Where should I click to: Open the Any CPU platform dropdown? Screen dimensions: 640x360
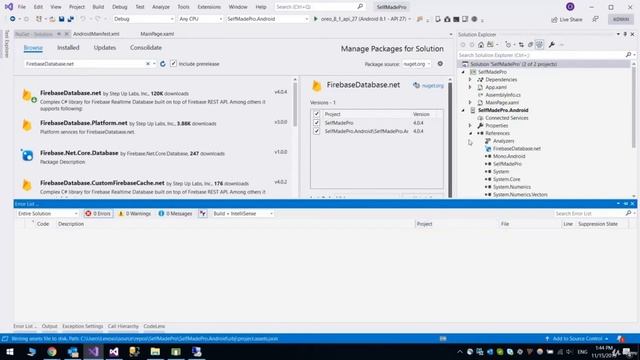tap(200, 19)
